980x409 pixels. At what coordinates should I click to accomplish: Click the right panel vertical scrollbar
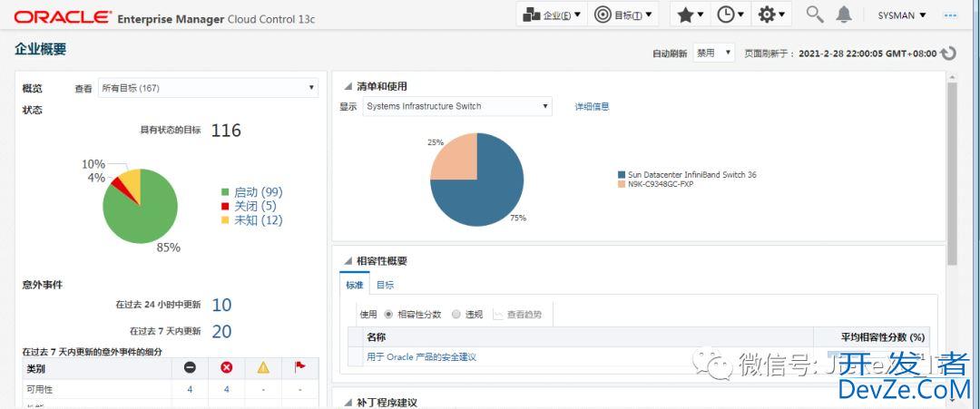click(952, 173)
